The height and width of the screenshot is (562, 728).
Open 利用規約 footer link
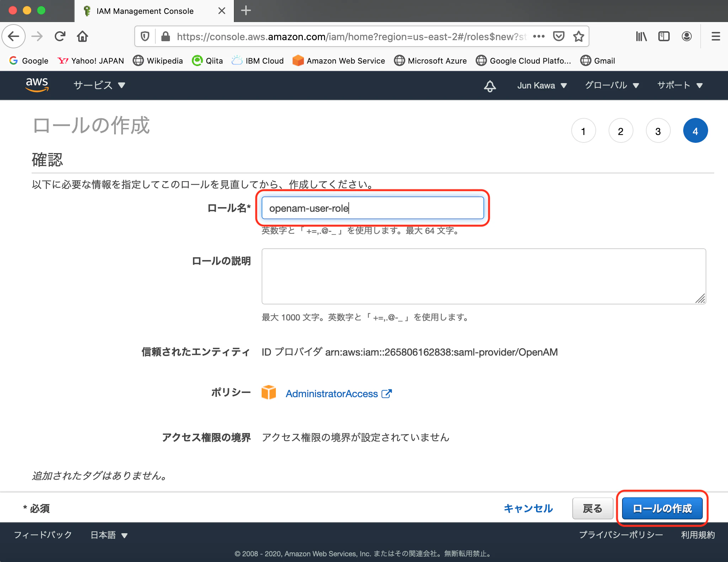698,535
